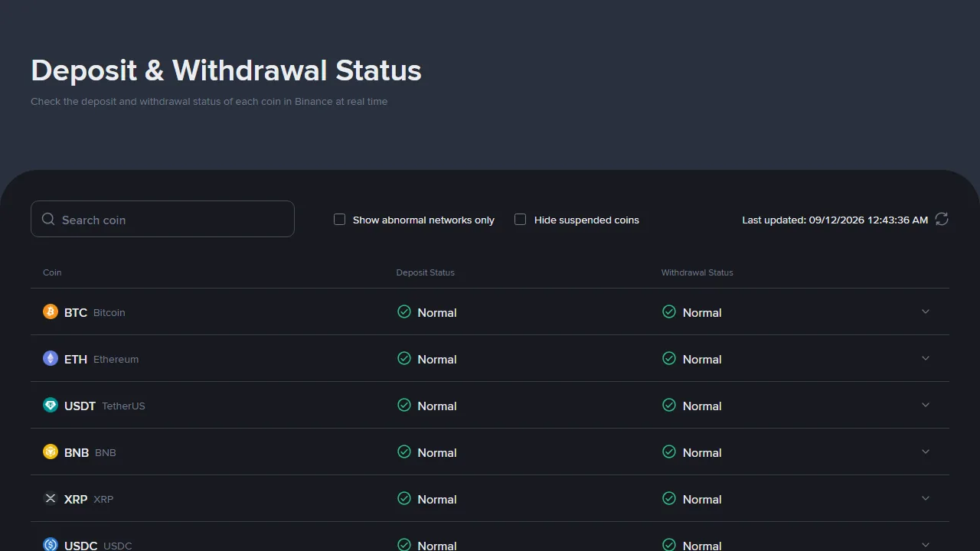Screen dimensions: 980x551
Task: Click the subtitle about Binance status
Action: click(x=209, y=101)
